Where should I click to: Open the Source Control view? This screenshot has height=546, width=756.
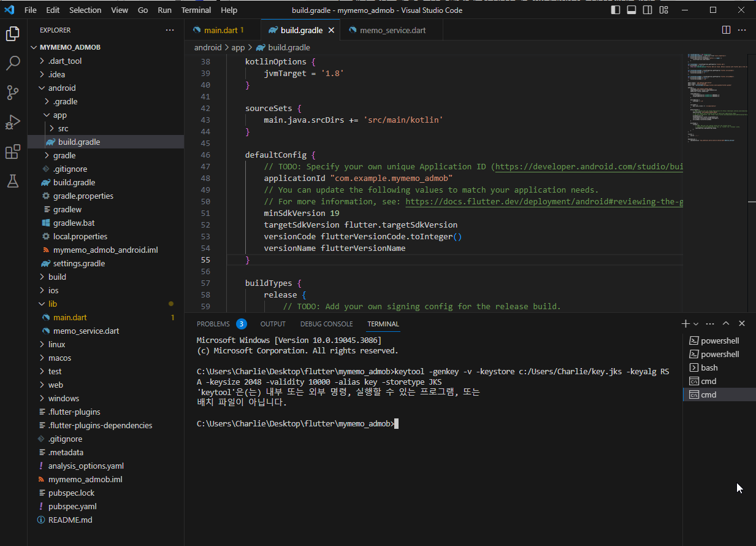click(x=13, y=93)
